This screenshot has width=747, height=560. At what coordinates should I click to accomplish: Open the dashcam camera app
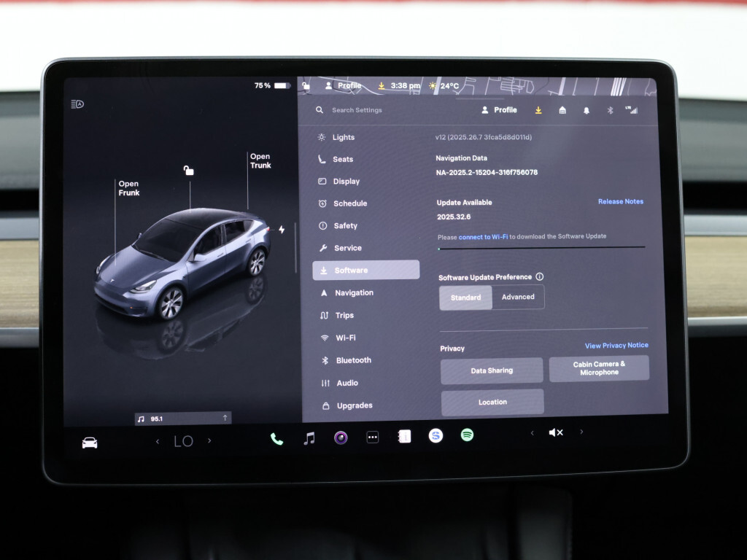pos(341,437)
